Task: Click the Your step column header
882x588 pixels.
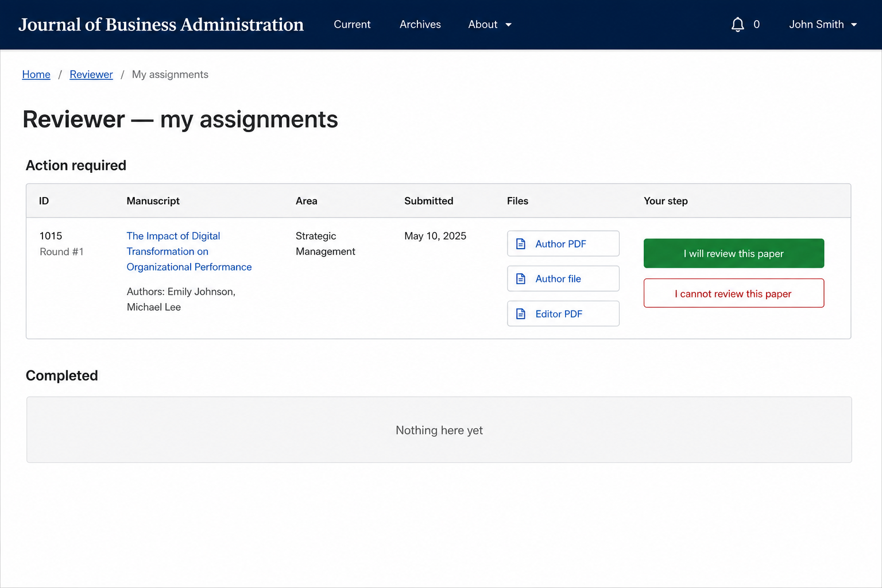Action: pyautogui.click(x=666, y=201)
